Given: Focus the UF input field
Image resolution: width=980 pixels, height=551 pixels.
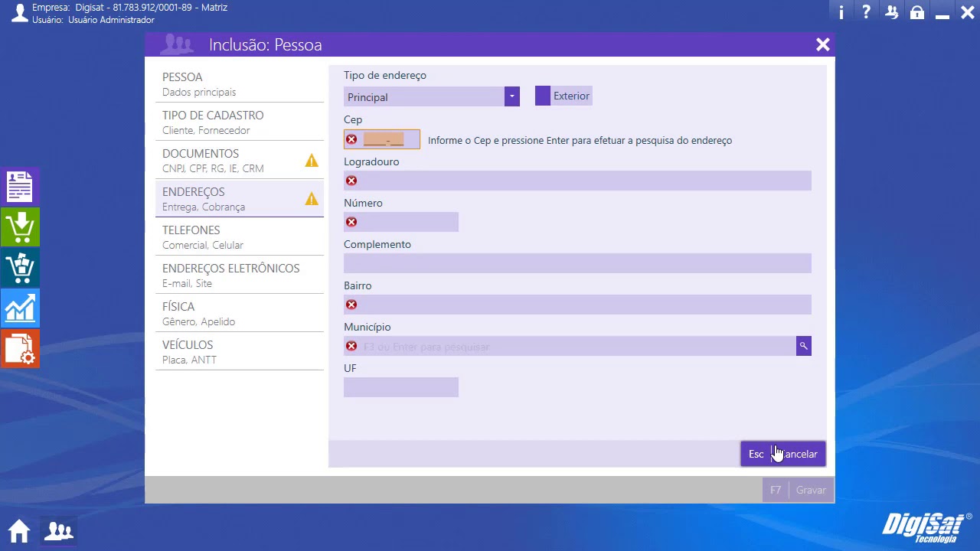Looking at the screenshot, I should [401, 387].
